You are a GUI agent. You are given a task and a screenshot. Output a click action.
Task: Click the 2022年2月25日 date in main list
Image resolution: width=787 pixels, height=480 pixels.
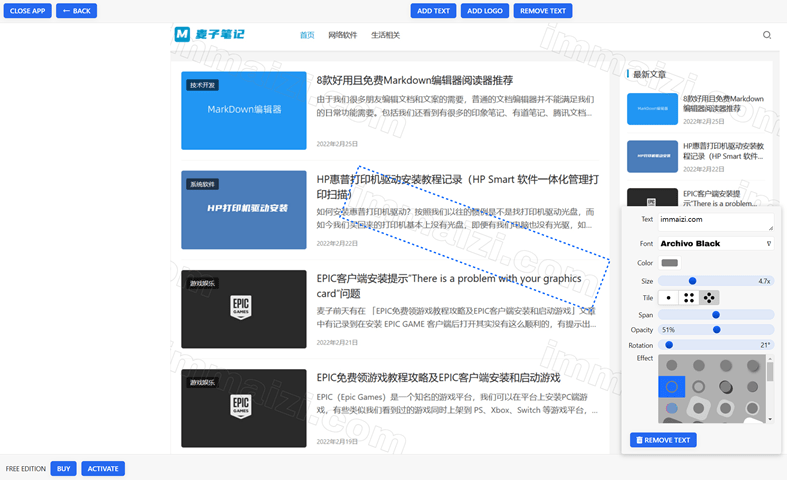click(x=337, y=144)
